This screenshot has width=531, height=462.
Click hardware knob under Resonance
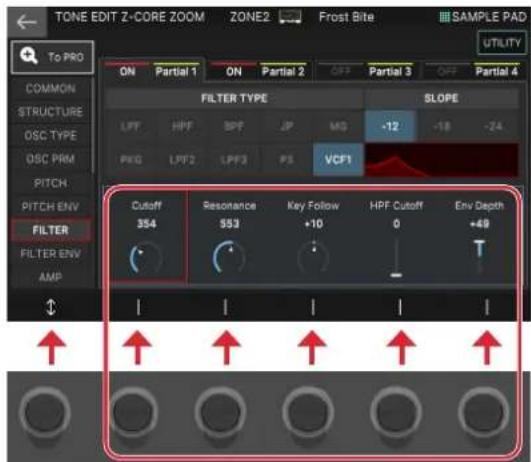tap(220, 413)
